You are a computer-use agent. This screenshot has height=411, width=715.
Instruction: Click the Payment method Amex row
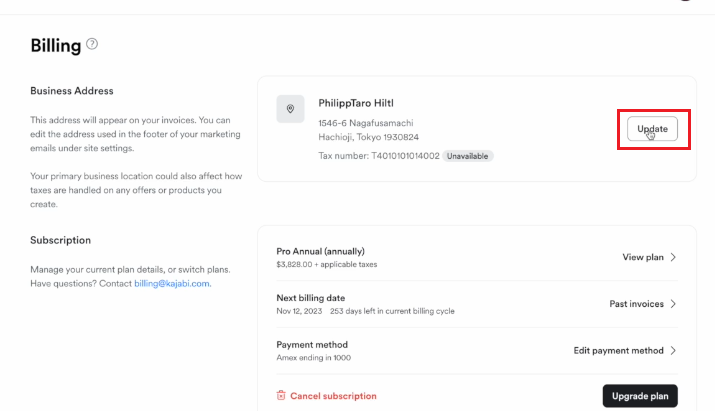477,350
